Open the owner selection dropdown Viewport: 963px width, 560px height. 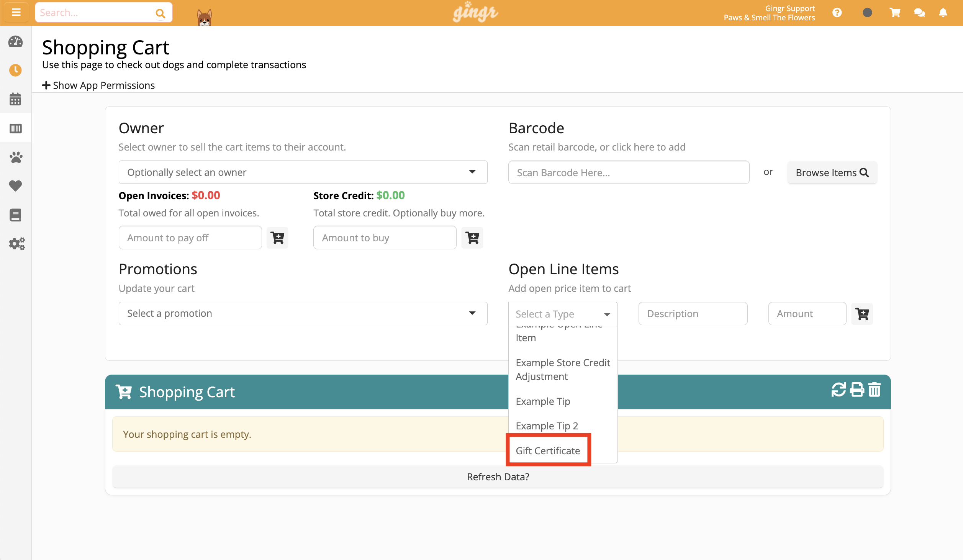pyautogui.click(x=303, y=172)
